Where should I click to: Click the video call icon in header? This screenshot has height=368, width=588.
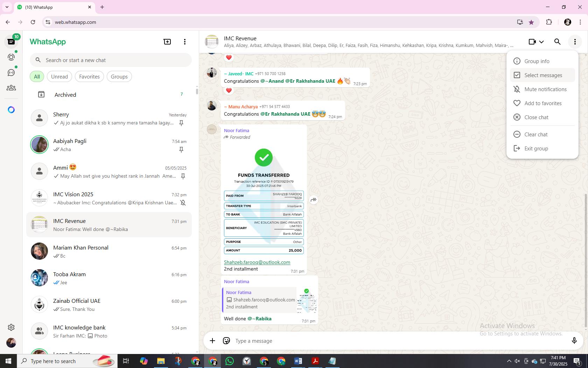(532, 42)
